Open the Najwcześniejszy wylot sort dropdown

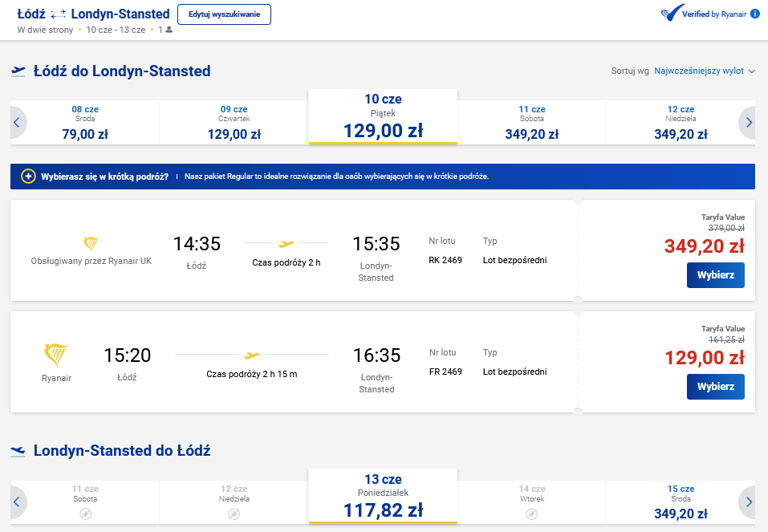pos(705,71)
